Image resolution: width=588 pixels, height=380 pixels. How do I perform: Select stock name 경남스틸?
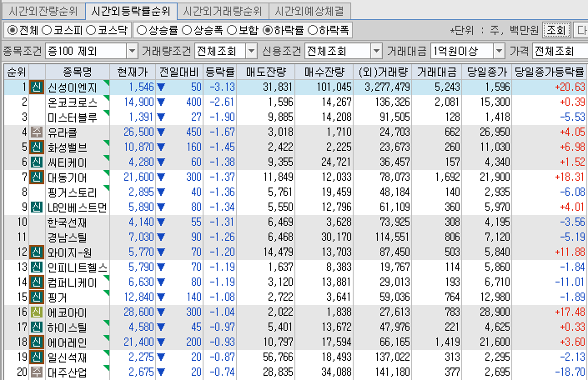[67, 237]
